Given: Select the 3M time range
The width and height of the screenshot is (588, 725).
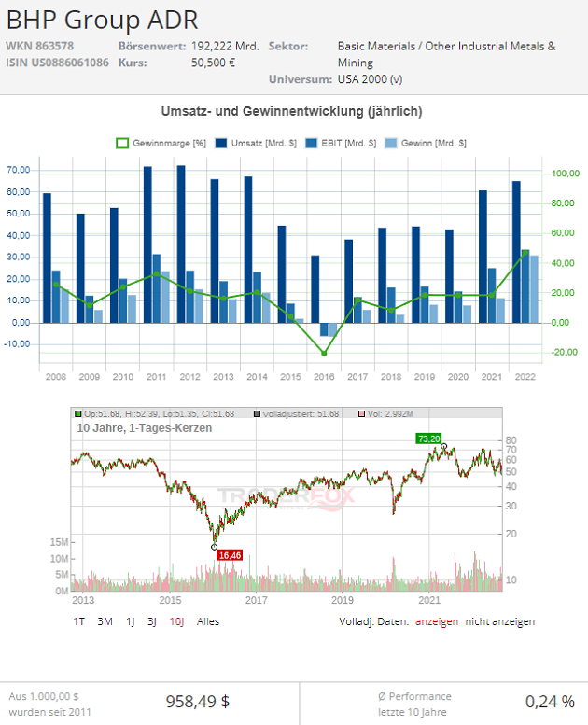Looking at the screenshot, I should pos(105,621).
